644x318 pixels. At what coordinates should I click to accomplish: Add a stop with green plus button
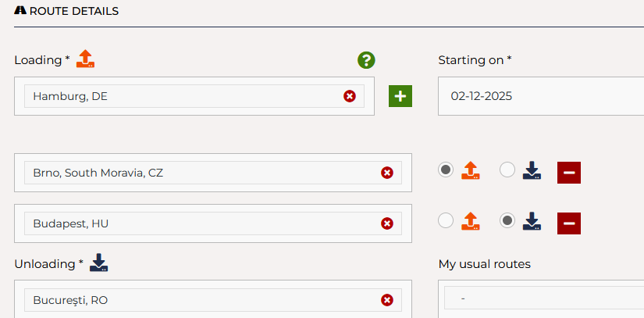[400, 96]
